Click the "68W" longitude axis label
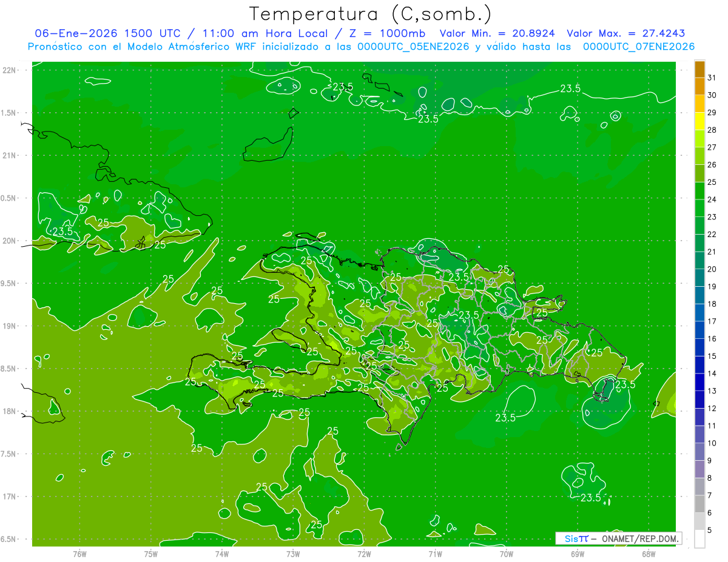 point(649,554)
